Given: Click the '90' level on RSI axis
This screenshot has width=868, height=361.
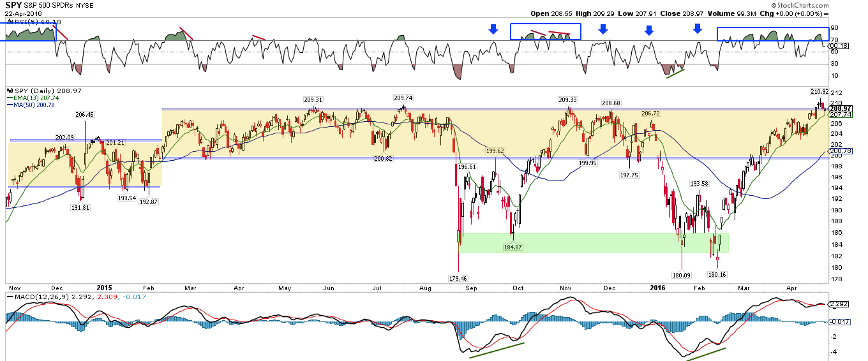Looking at the screenshot, I should [834, 29].
